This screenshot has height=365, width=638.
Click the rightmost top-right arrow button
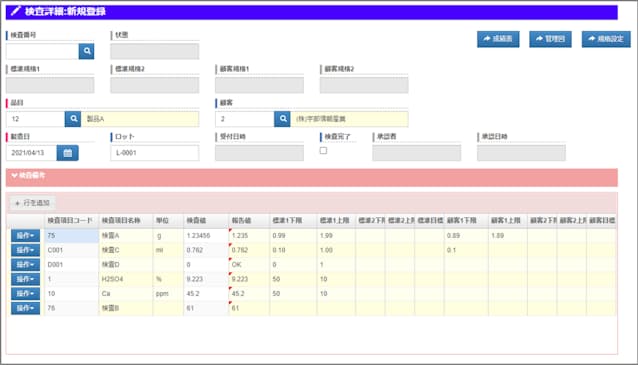click(x=606, y=39)
